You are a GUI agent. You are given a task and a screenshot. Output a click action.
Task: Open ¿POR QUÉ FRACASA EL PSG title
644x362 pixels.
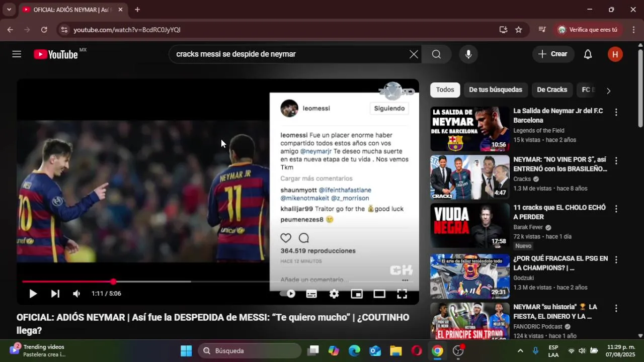(x=560, y=263)
